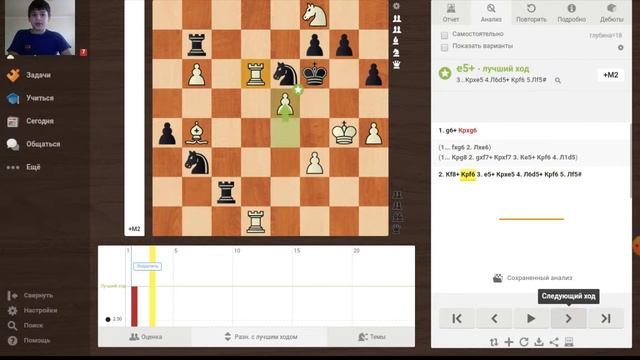The width and height of the screenshot is (640, 360).
Task: Select the white bishop on b4
Action: click(197, 133)
